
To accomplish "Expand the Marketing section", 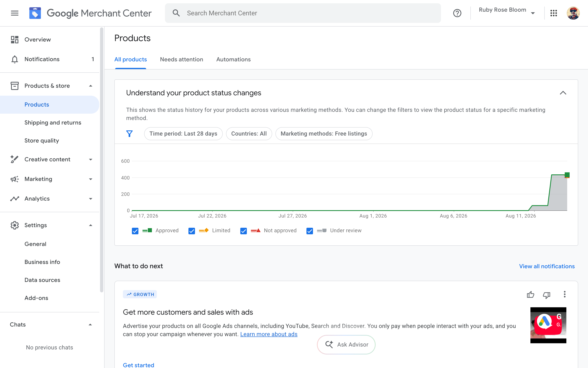I will (x=91, y=179).
